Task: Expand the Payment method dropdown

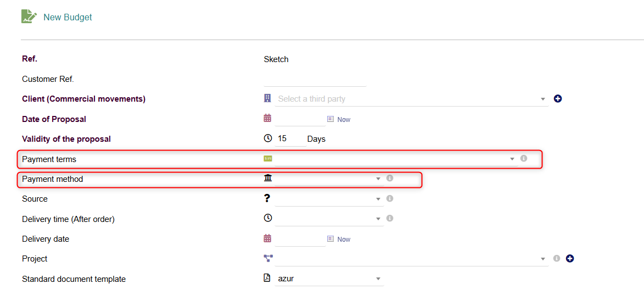Action: click(x=329, y=179)
